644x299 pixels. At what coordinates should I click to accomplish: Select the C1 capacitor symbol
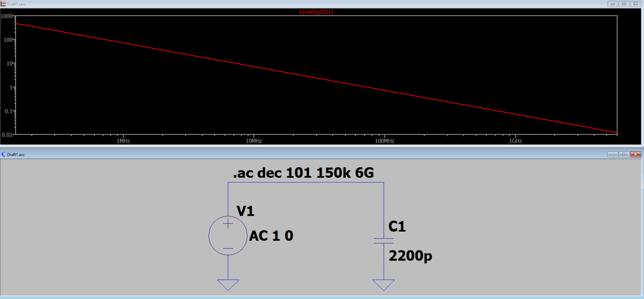(x=383, y=242)
